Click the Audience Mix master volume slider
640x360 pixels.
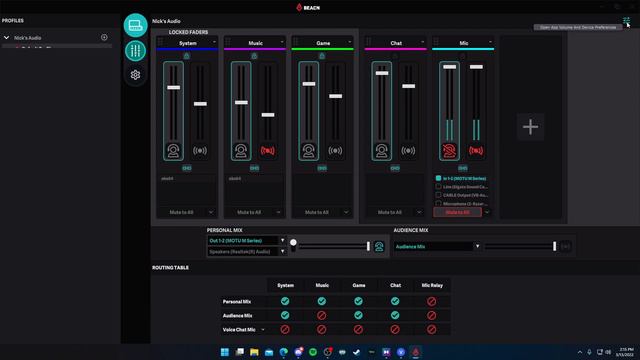[520, 246]
